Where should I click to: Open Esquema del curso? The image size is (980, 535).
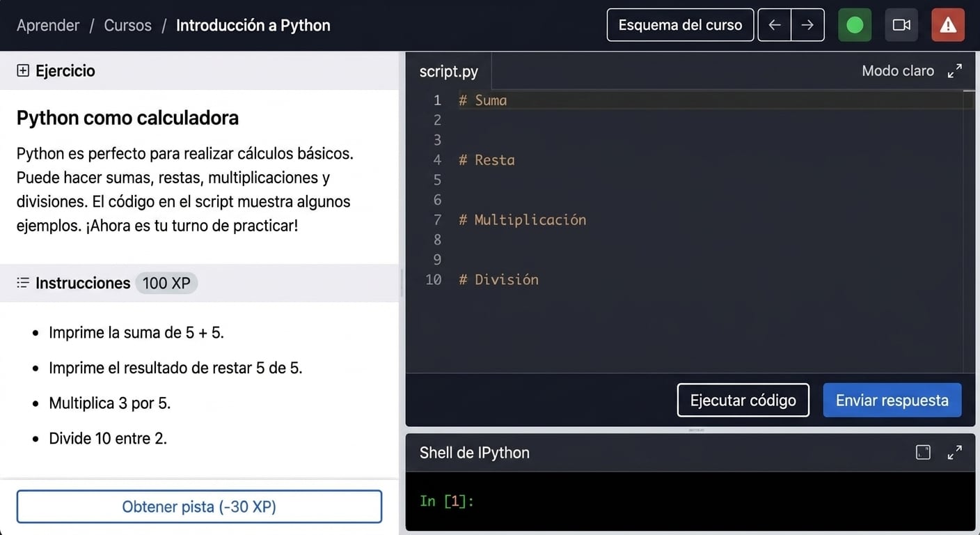(x=680, y=25)
